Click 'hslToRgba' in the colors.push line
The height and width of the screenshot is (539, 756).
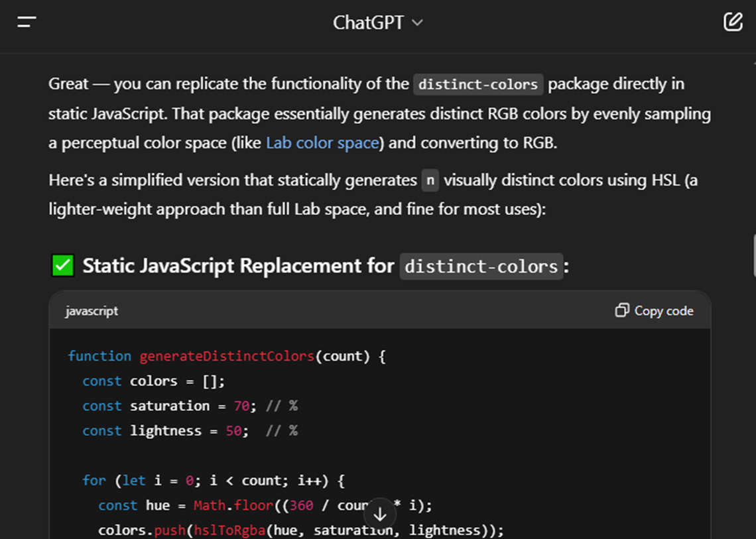229,530
